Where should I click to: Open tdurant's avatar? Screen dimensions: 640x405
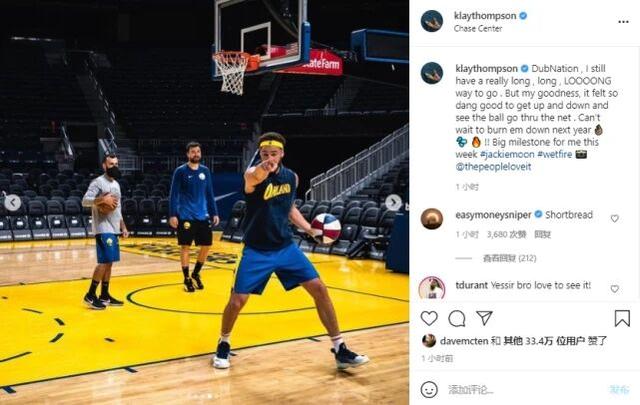pos(432,287)
